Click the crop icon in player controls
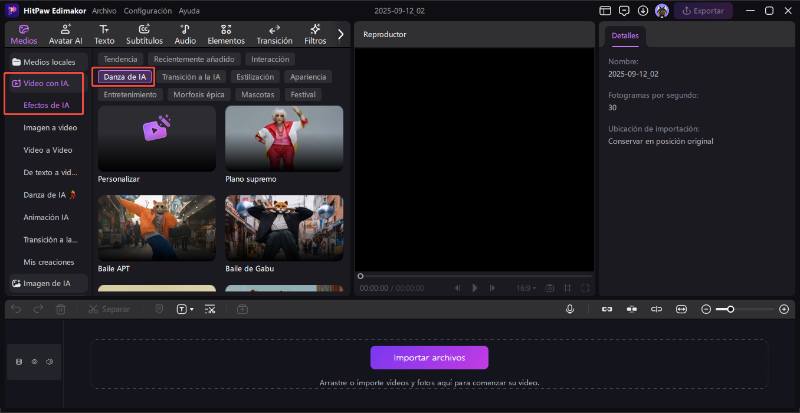Viewport: 800px width, 413px height. (567, 288)
